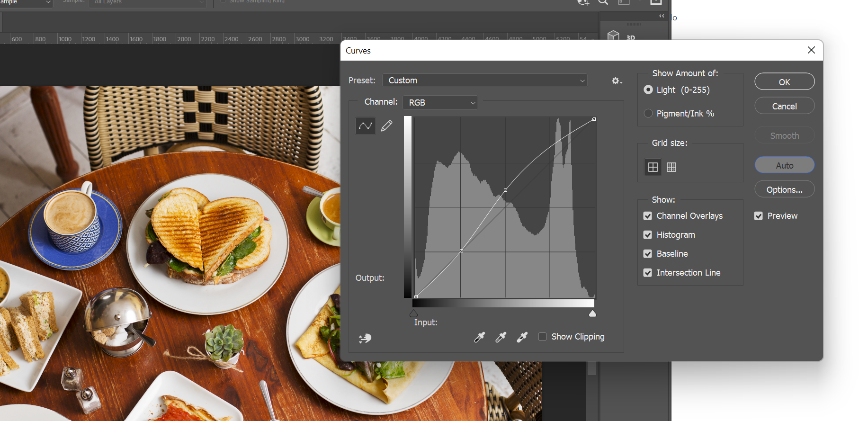Toggle the Preview checkbox
The image size is (868, 421).
point(759,216)
